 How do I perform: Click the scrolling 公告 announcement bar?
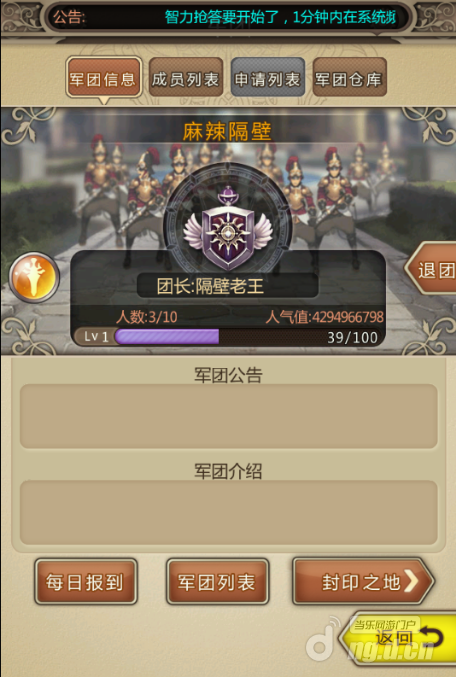(x=228, y=17)
